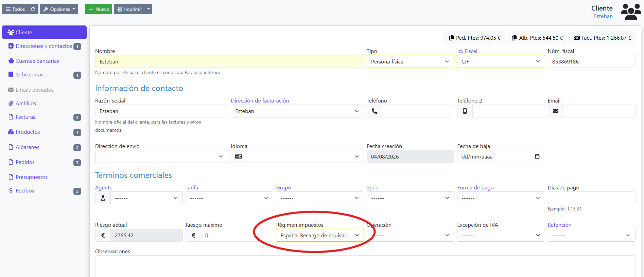Open Direcciones y contactos tab
Screen dimensions: 644x277
point(44,46)
